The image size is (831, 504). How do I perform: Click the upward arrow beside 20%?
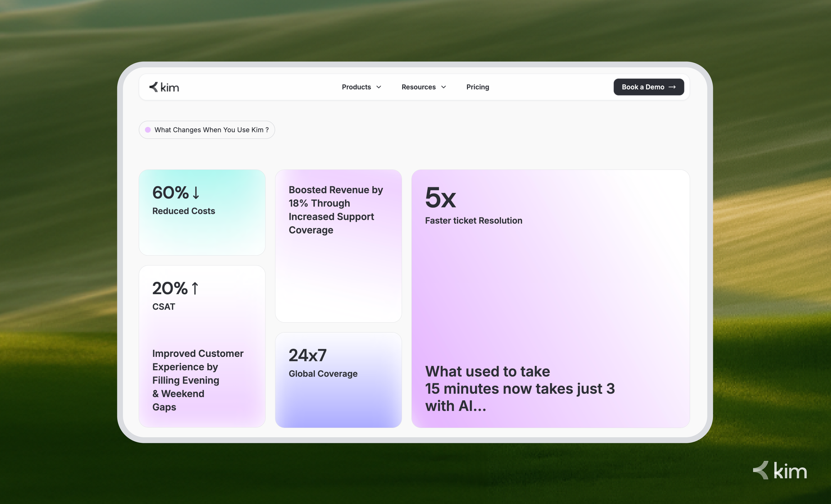point(194,288)
